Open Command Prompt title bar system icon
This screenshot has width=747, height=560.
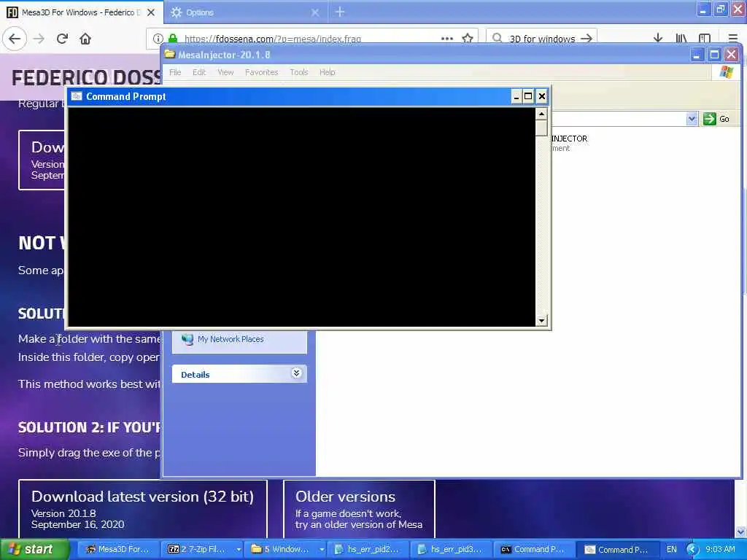[76, 96]
